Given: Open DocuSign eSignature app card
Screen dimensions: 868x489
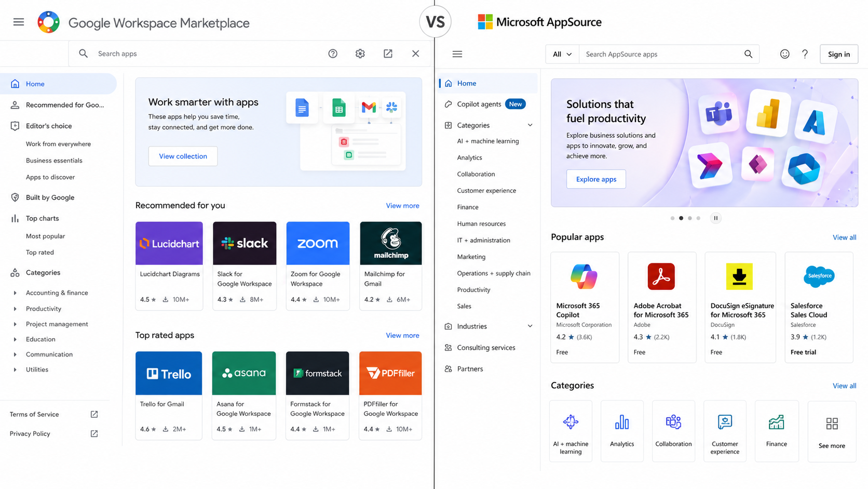Looking at the screenshot, I should 740,307.
